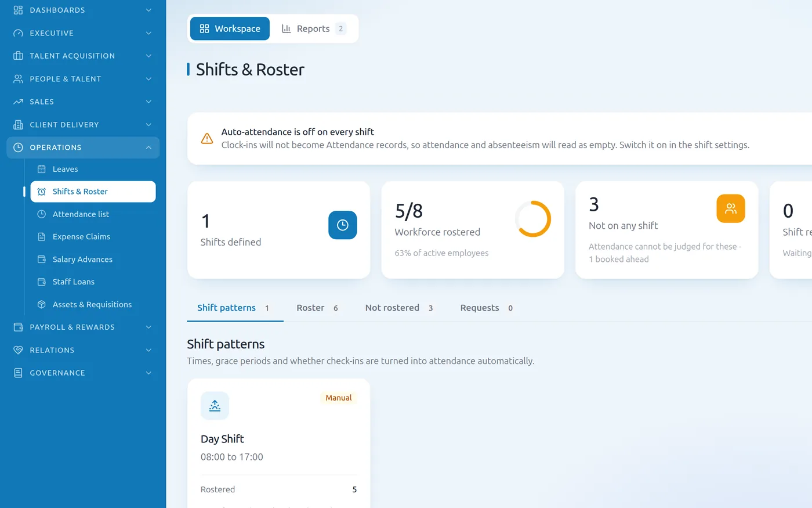
Task: Click the Shifts & Roster page heading
Action: (x=250, y=70)
